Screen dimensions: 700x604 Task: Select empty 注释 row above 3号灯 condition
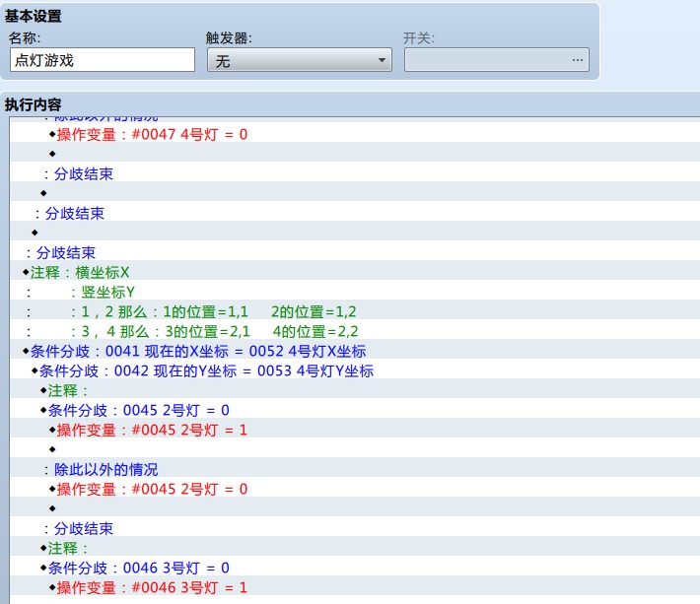point(355,548)
